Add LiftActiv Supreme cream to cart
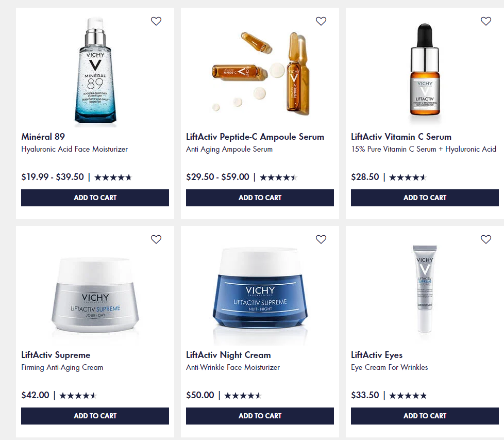Image resolution: width=504 pixels, height=440 pixels. point(95,416)
